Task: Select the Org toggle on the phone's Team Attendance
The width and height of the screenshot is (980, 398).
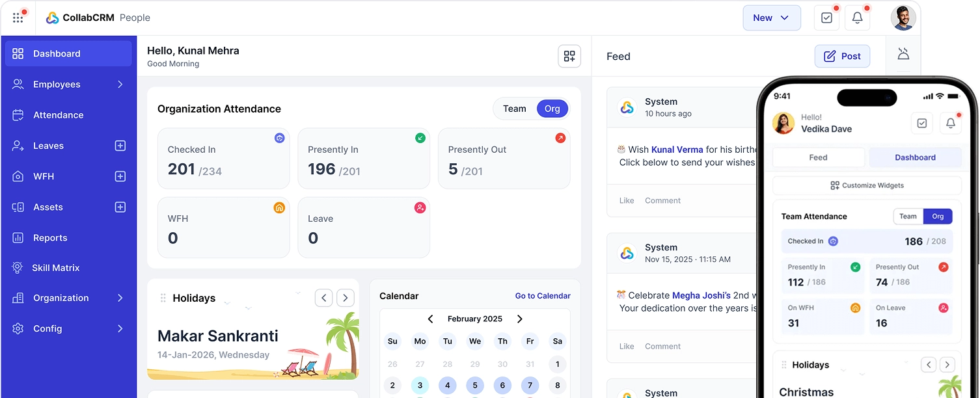Action: coord(938,216)
